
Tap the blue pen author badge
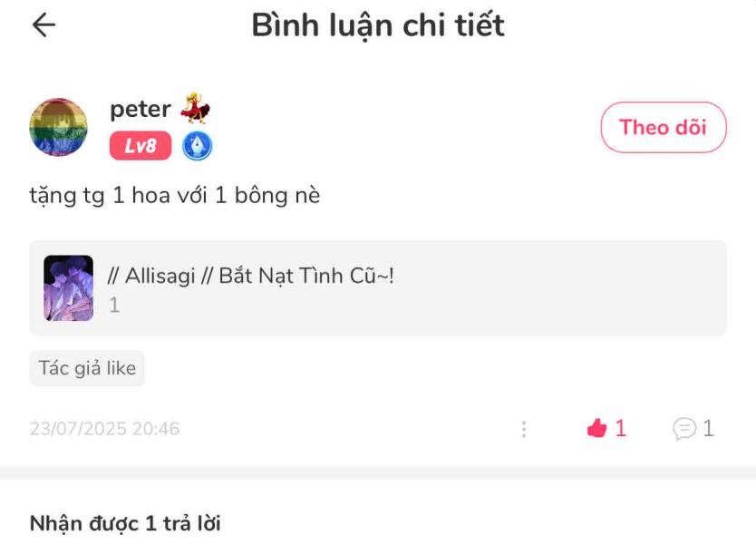(x=198, y=146)
